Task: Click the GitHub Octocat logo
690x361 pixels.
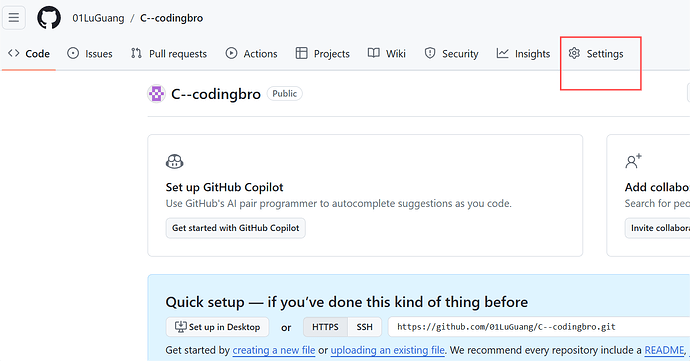Action: [49, 18]
